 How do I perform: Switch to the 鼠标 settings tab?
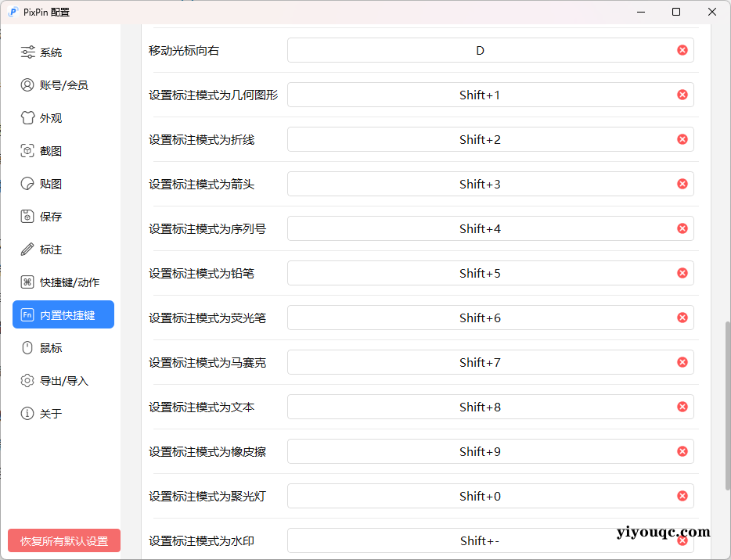[x=47, y=348]
